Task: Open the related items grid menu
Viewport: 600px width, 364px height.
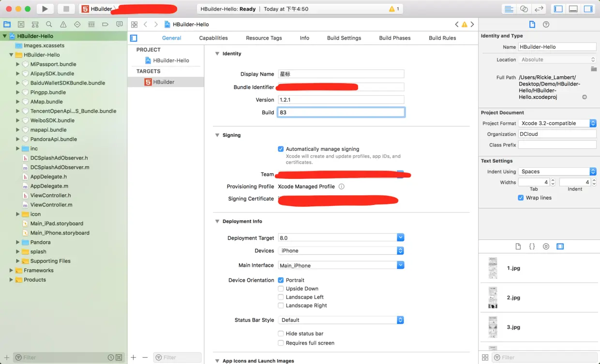Action: (134, 24)
